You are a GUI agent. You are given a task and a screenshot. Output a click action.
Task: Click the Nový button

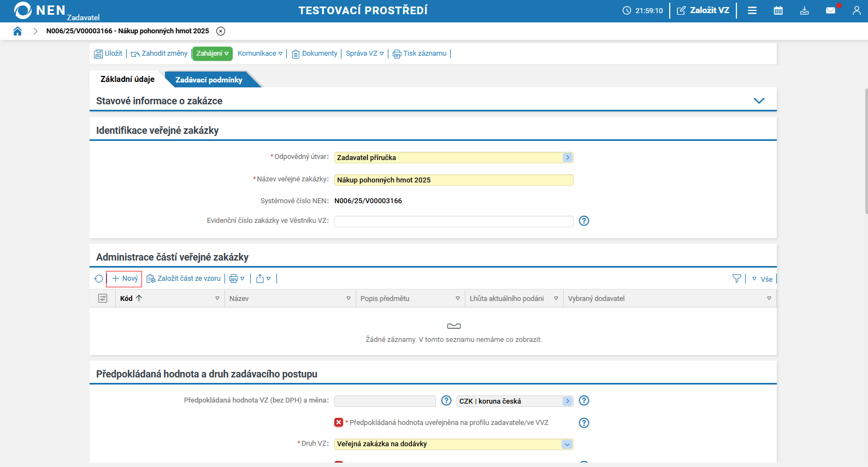(x=125, y=279)
